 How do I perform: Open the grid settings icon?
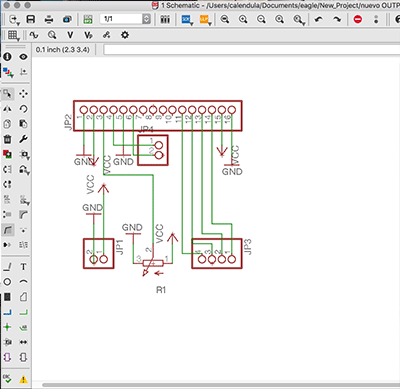tap(14, 35)
